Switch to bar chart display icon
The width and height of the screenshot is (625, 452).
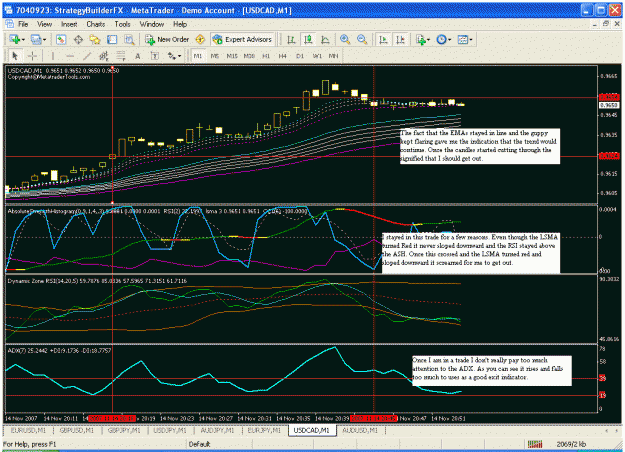click(291, 39)
